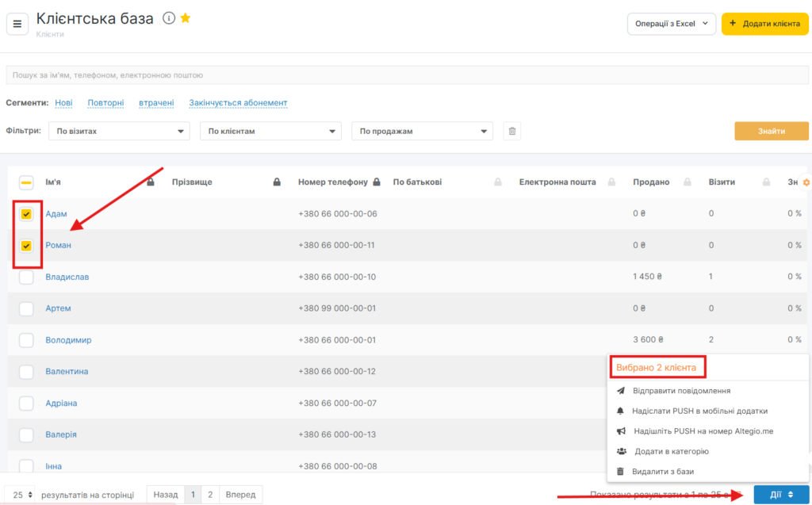Uncheck the checkbox for Адам

pos(26,214)
